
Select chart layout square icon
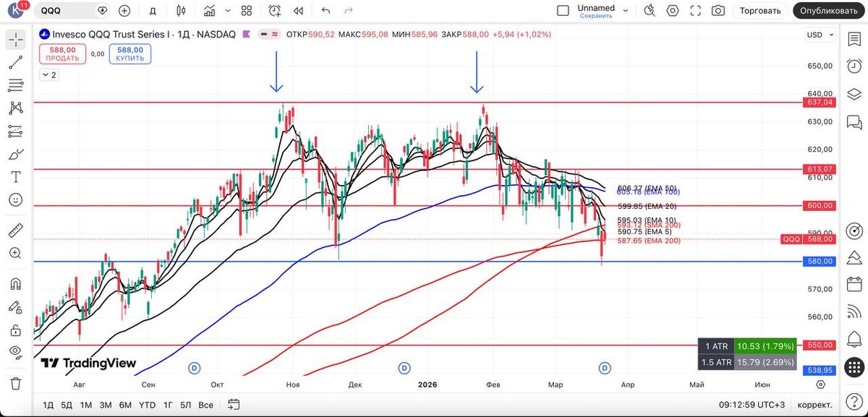(x=563, y=11)
